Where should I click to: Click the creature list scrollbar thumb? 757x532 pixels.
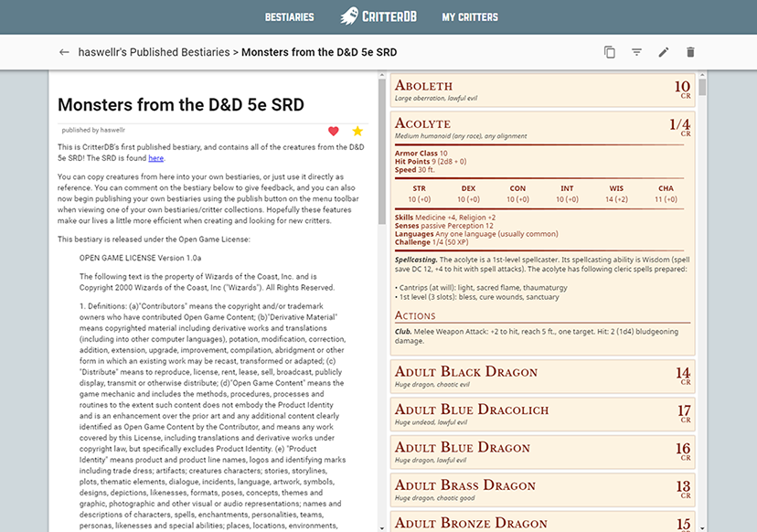pos(702,88)
